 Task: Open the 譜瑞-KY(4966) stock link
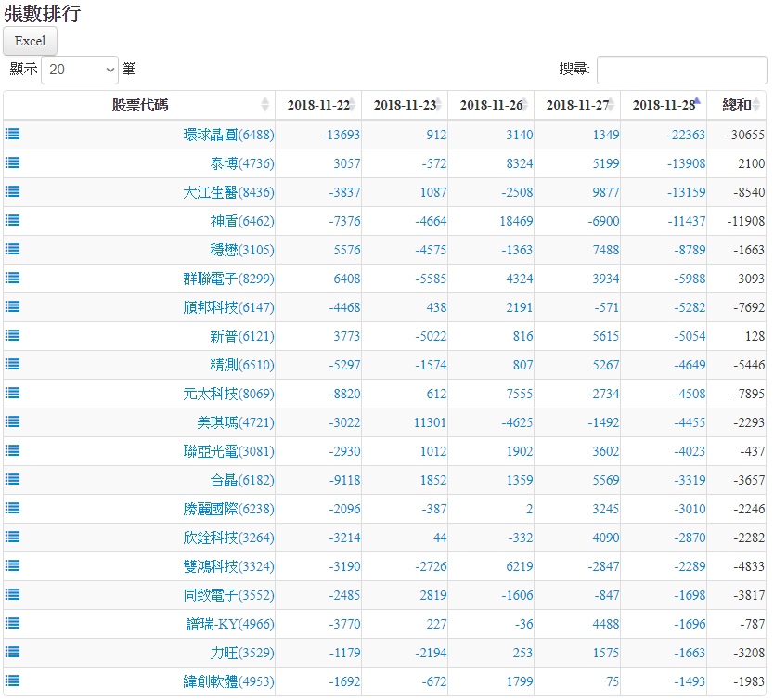click(x=229, y=624)
